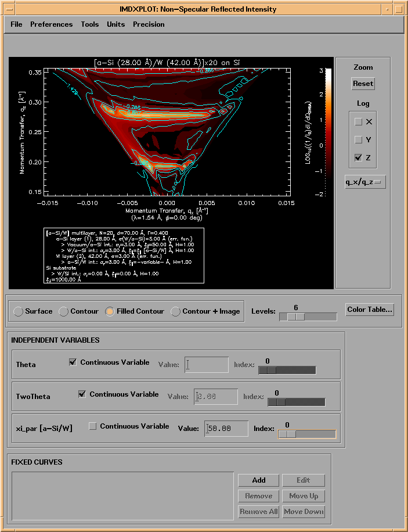Open the Units menu
The image size is (408, 532).
[x=115, y=24]
